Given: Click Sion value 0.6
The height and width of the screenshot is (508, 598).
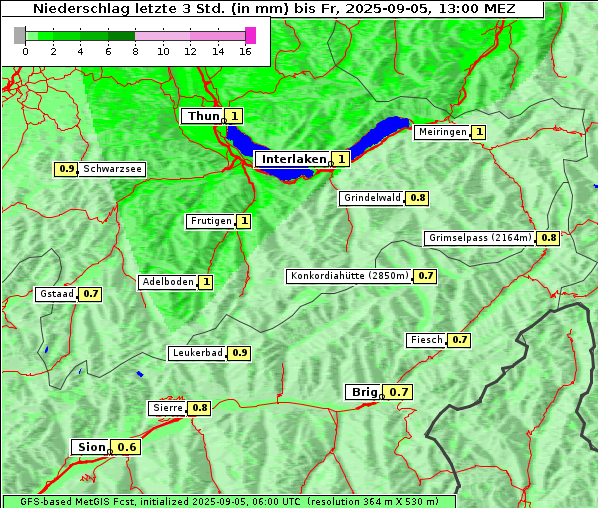Looking at the screenshot, I should pos(126,447).
